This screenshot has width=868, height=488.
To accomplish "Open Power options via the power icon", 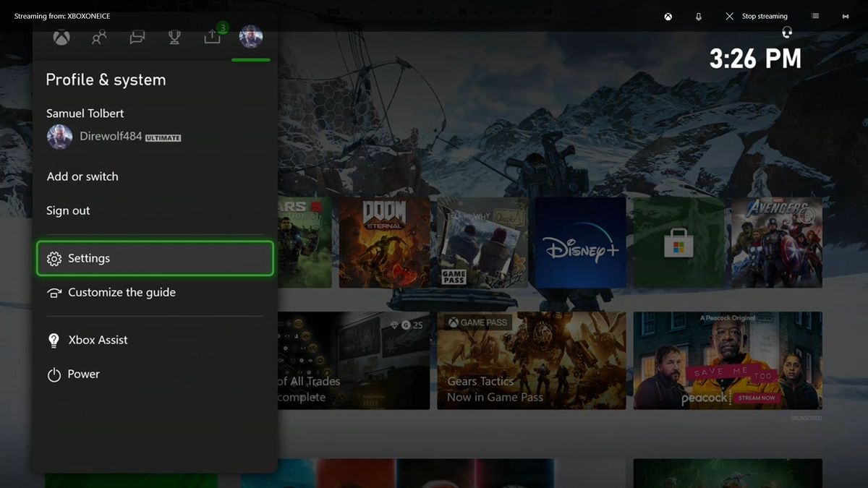I will (53, 374).
